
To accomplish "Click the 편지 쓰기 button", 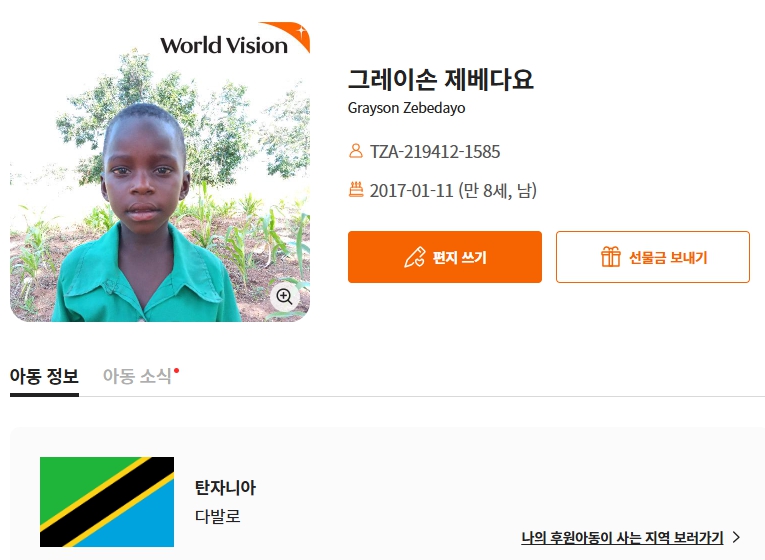I will tap(444, 257).
